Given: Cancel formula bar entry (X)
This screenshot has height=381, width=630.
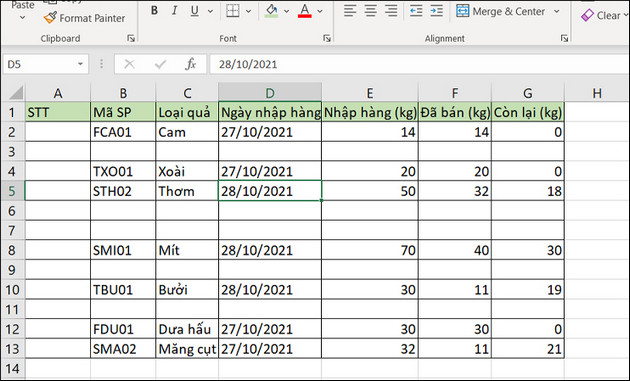Looking at the screenshot, I should pyautogui.click(x=129, y=64).
